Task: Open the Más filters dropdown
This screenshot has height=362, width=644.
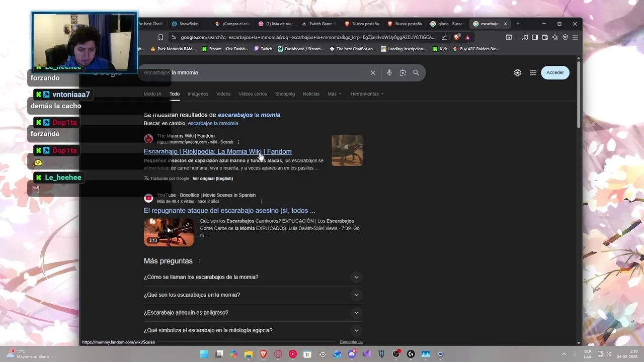Action: [334, 94]
